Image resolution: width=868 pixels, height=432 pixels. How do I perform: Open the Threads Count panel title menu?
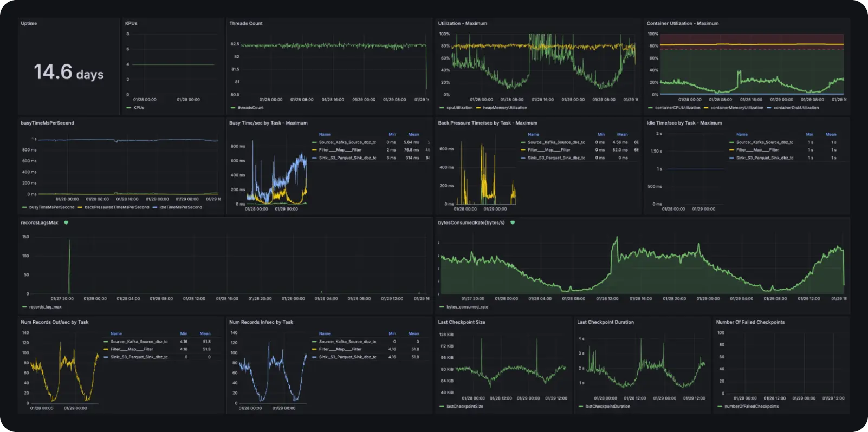[245, 23]
